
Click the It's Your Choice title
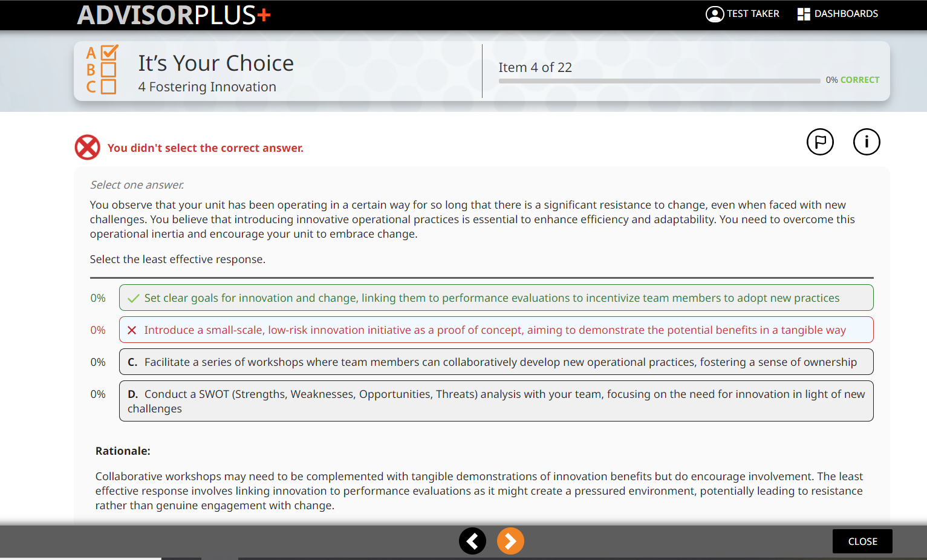216,63
